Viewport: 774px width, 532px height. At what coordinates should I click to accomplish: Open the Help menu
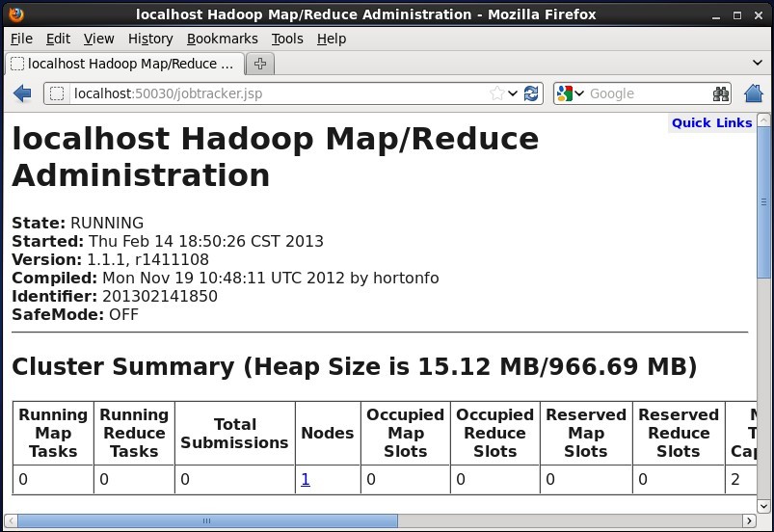coord(332,39)
